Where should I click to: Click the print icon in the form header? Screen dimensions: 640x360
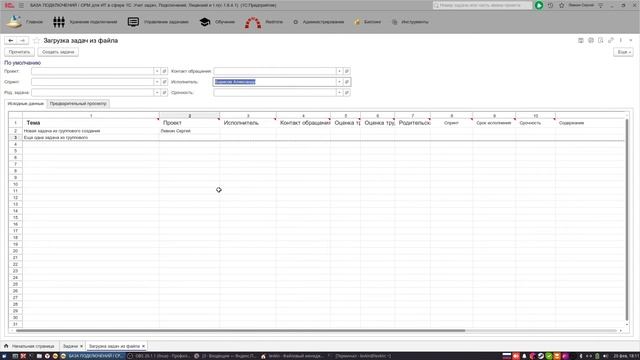click(x=591, y=40)
